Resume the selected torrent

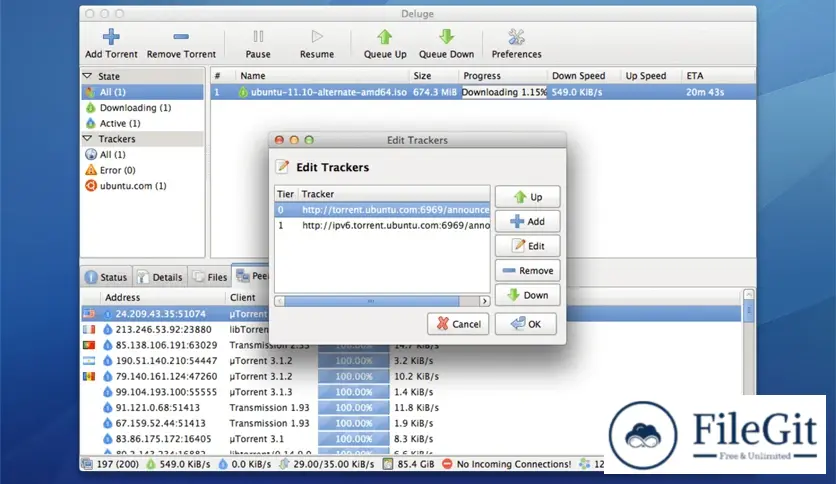tap(317, 44)
